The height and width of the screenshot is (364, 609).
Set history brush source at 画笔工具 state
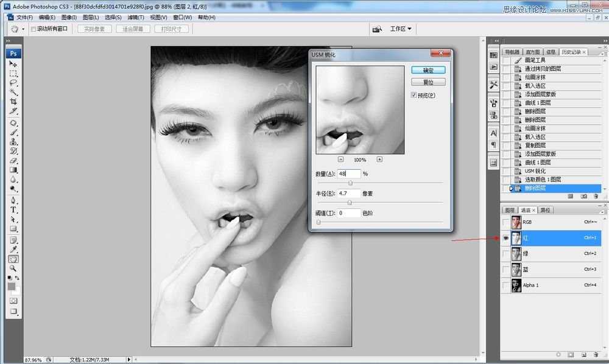[x=506, y=60]
